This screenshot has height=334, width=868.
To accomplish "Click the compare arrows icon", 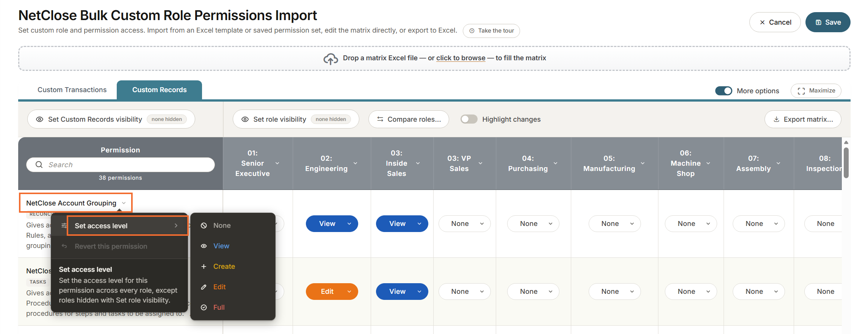I will click(380, 119).
